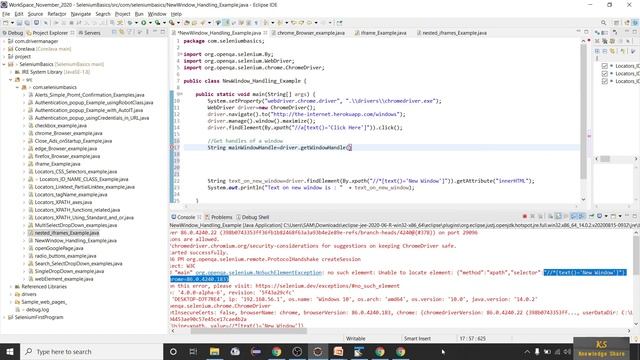Open the Navigate menu
The width and height of the screenshot is (640, 360).
pyautogui.click(x=81, y=14)
